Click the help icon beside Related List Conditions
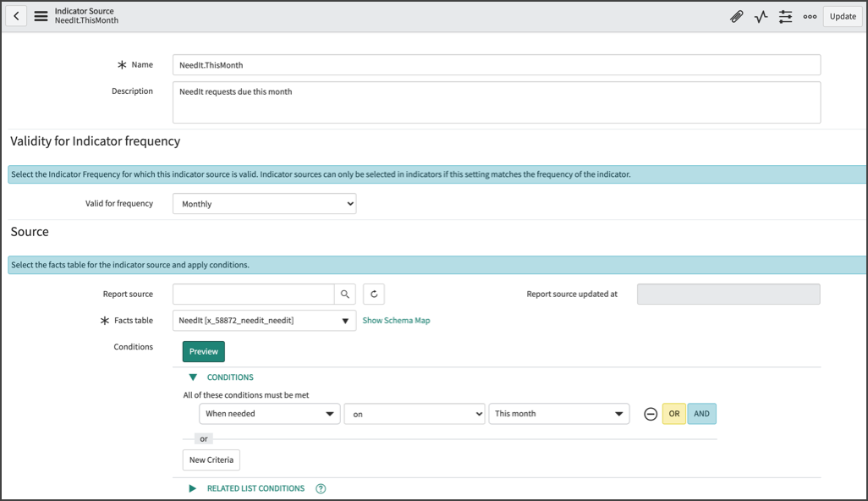 click(x=320, y=488)
